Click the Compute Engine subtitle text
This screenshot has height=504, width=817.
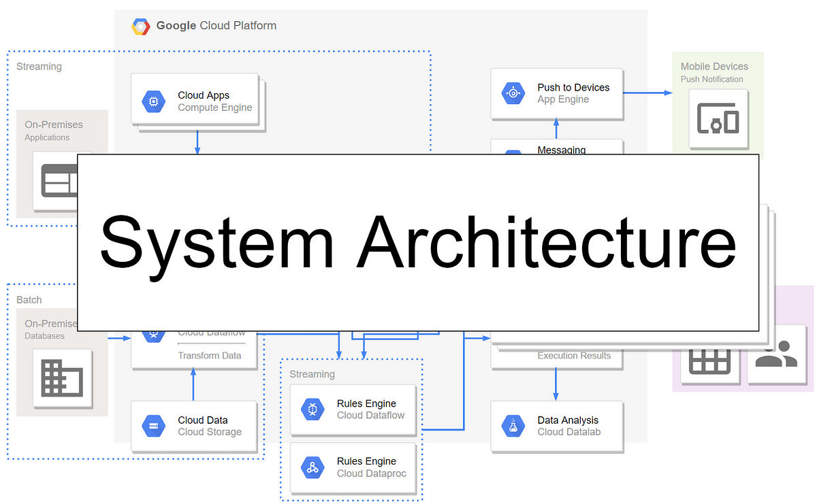[215, 107]
